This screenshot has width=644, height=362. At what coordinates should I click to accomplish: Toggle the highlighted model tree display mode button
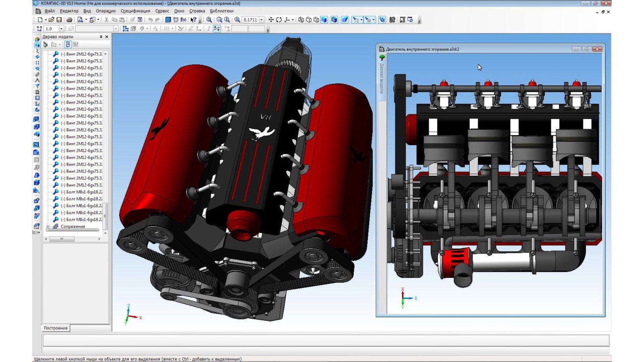(68, 44)
